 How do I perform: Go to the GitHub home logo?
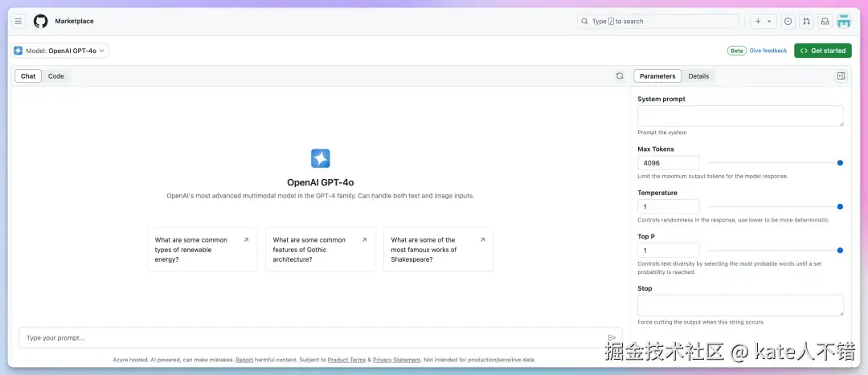40,21
